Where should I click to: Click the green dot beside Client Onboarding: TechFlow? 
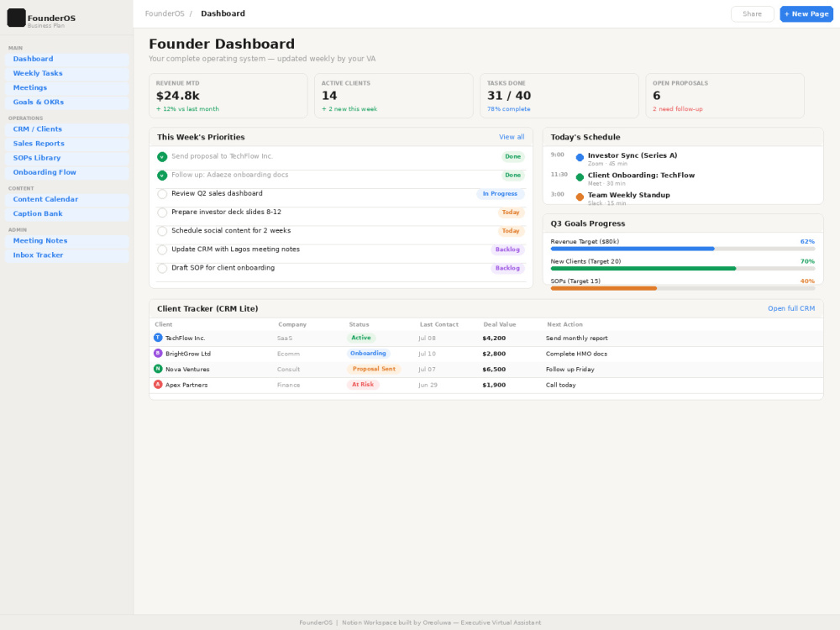pyautogui.click(x=580, y=177)
